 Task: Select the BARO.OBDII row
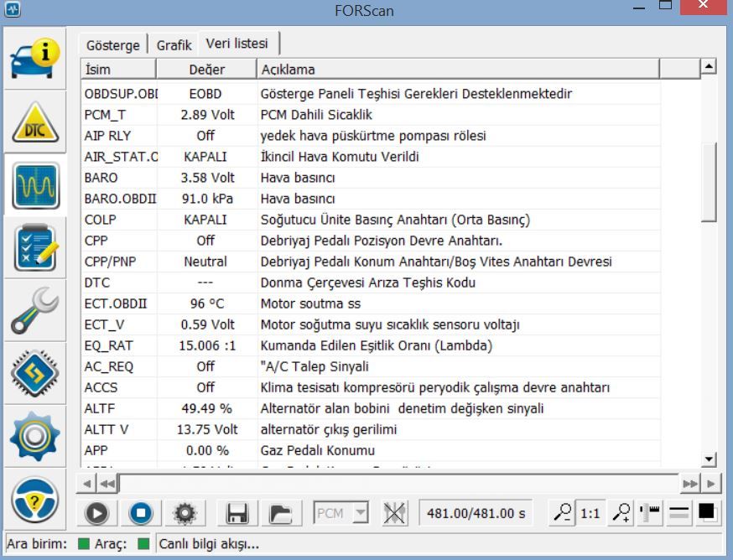pos(371,199)
